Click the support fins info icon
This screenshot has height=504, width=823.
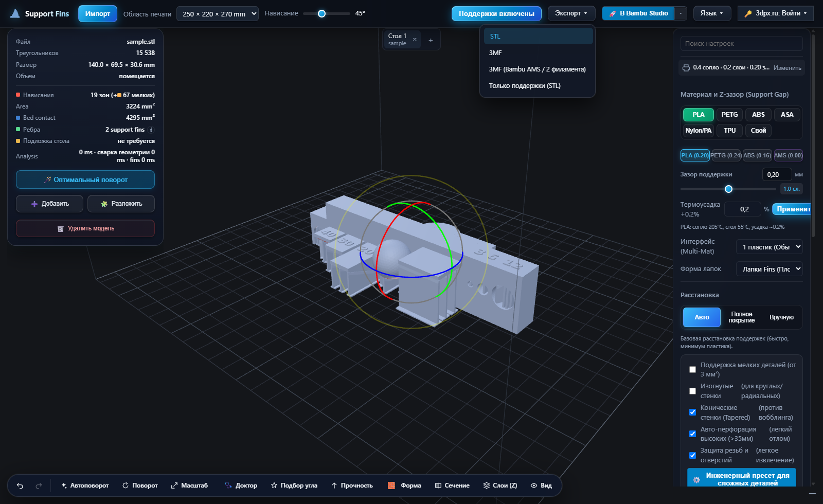(x=151, y=130)
